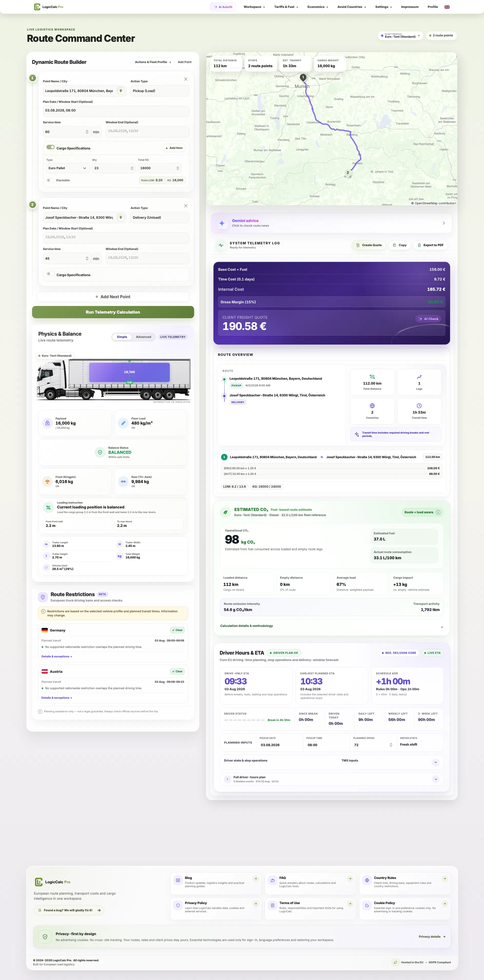This screenshot has height=980, width=484.
Task: Click the driver status break progress bar
Action: click(244, 720)
